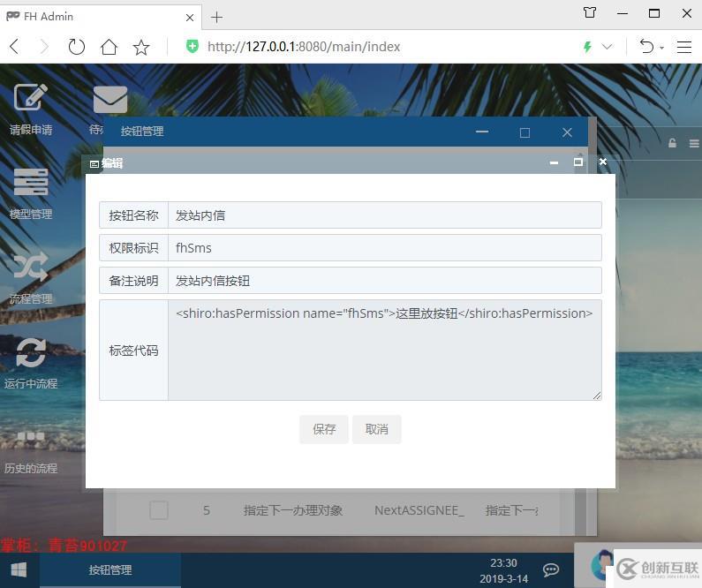
Task: Click the 按钮名称 input field
Action: (385, 215)
